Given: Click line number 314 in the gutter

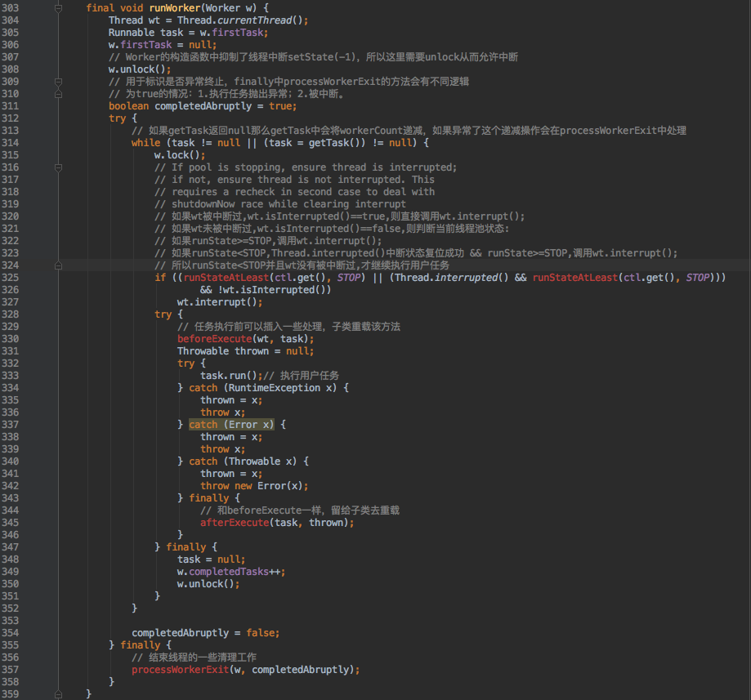Looking at the screenshot, I should click(10, 143).
